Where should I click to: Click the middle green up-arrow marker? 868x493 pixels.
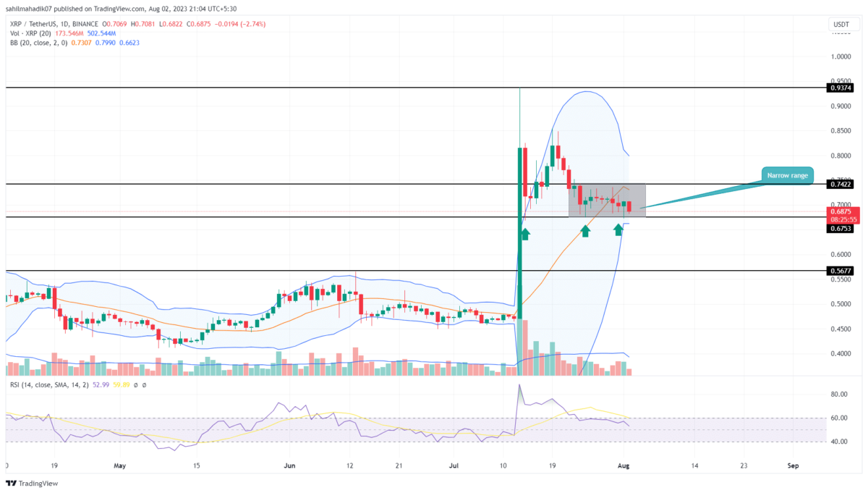point(585,230)
